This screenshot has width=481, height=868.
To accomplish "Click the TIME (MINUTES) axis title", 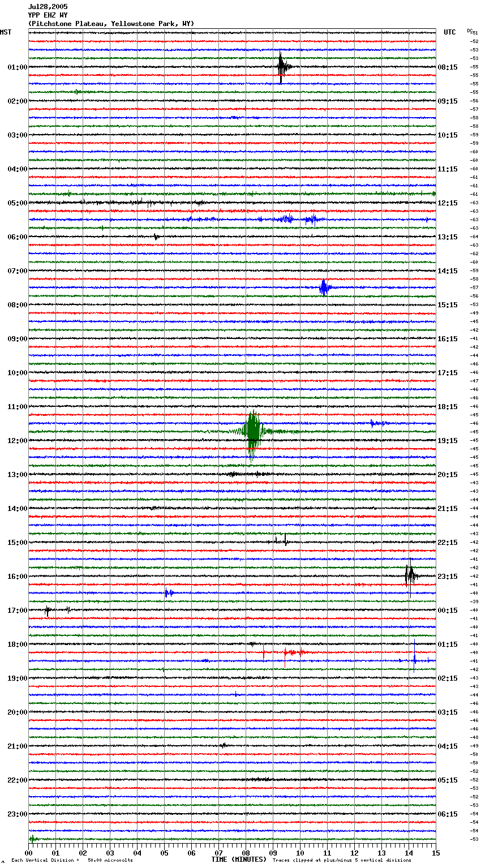I will pyautogui.click(x=239, y=860).
